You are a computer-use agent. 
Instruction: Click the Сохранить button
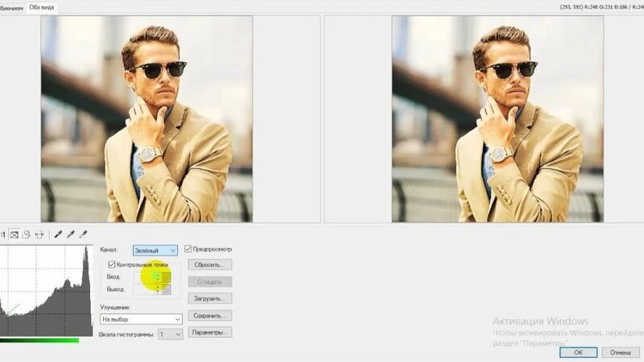tap(210, 315)
